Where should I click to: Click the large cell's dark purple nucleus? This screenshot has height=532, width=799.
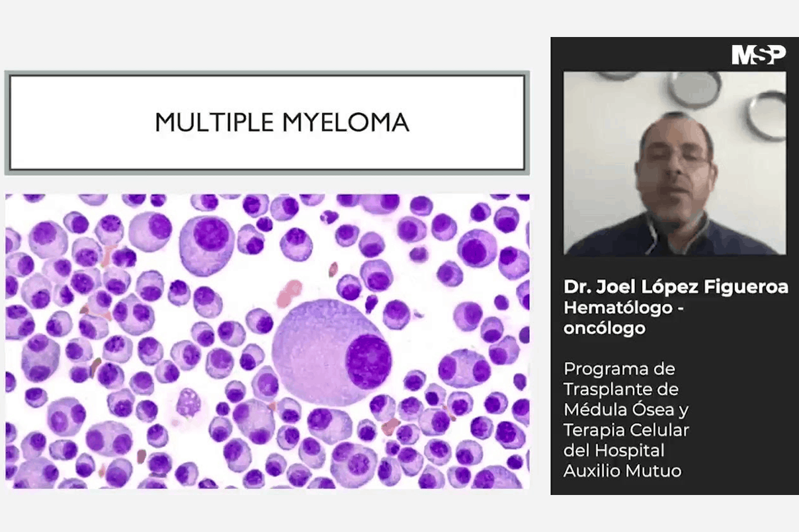[369, 361]
